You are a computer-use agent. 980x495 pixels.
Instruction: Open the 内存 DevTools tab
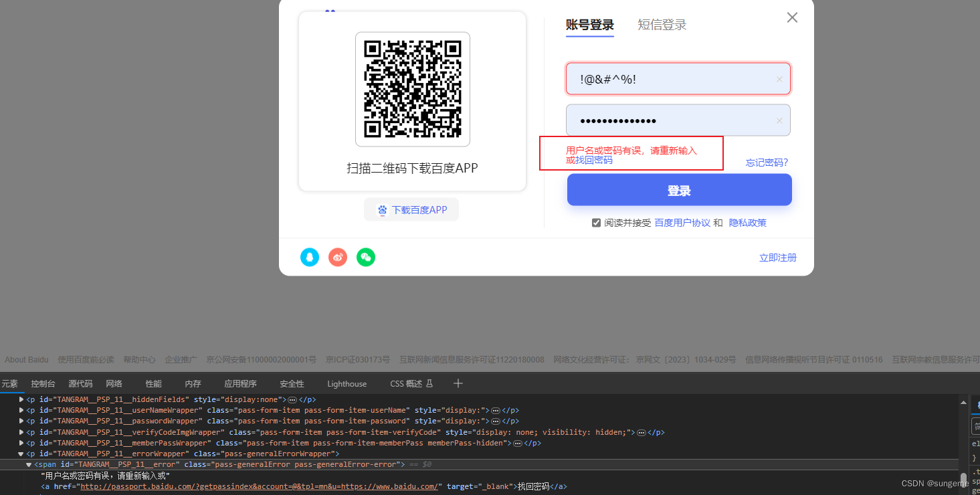193,383
